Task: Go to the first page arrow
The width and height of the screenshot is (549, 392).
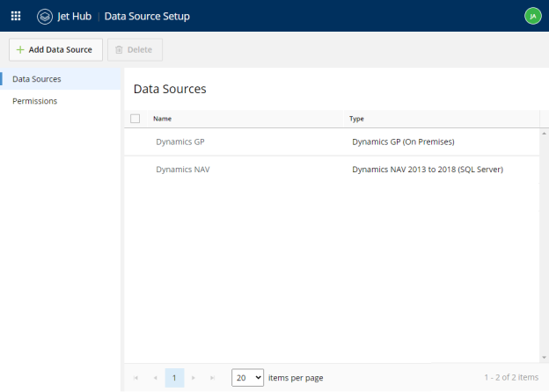Action: coord(135,378)
